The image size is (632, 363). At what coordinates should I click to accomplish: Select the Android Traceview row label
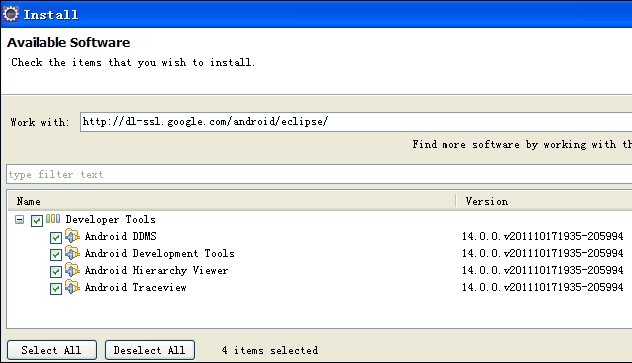(x=135, y=287)
